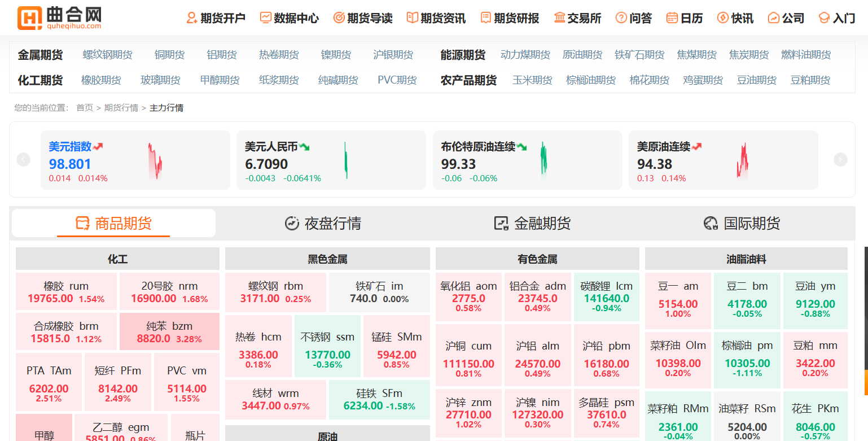Click the 公司 icon in the header
The image size is (868, 441).
pyautogui.click(x=774, y=18)
